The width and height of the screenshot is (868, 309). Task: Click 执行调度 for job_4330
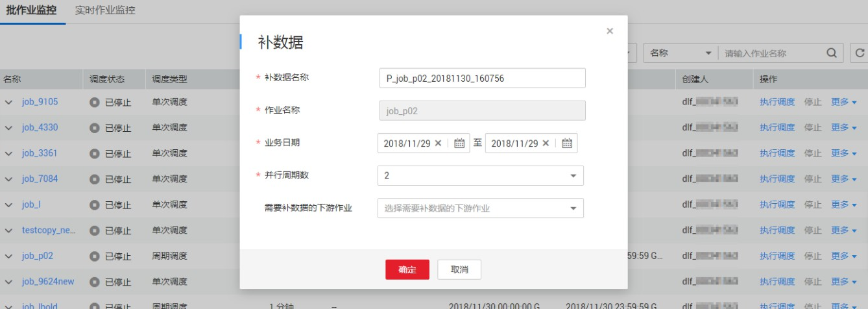(777, 128)
